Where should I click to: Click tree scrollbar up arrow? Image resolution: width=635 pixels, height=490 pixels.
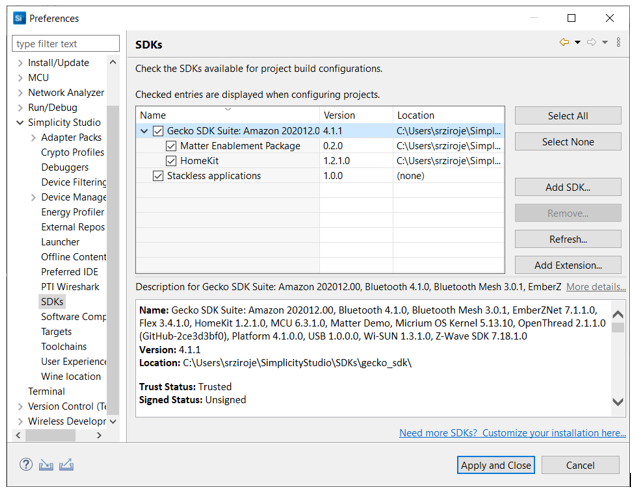(113, 62)
